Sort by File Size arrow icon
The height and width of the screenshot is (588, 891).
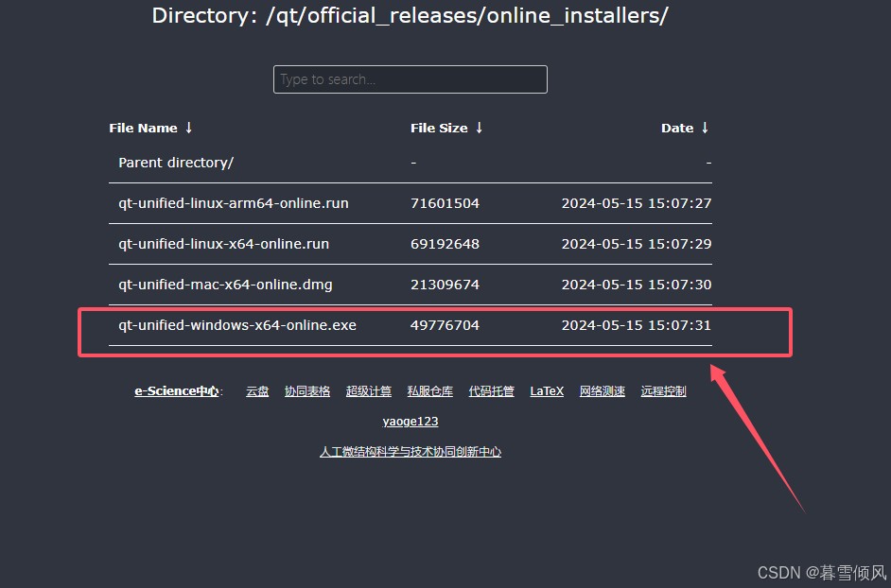point(479,128)
